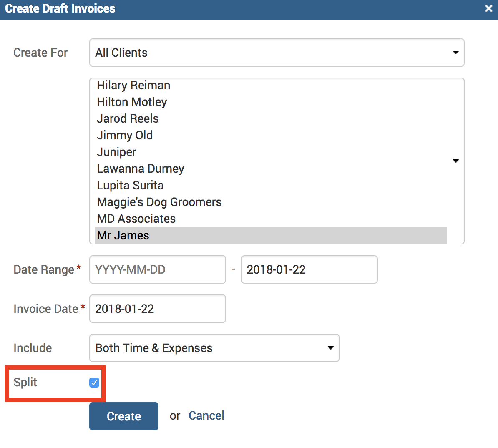Select Hilary Reiman in client list
The width and height of the screenshot is (498, 448).
[133, 86]
